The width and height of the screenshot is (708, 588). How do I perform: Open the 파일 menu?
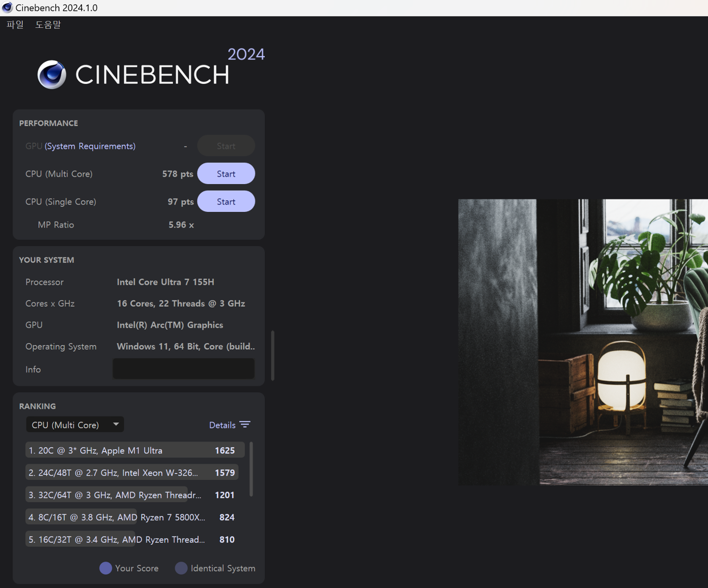[15, 25]
